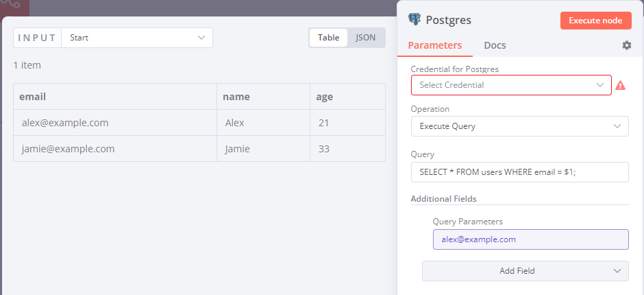Image resolution: width=644 pixels, height=295 pixels.
Task: Click the Postgres elephant icon
Action: click(x=414, y=20)
